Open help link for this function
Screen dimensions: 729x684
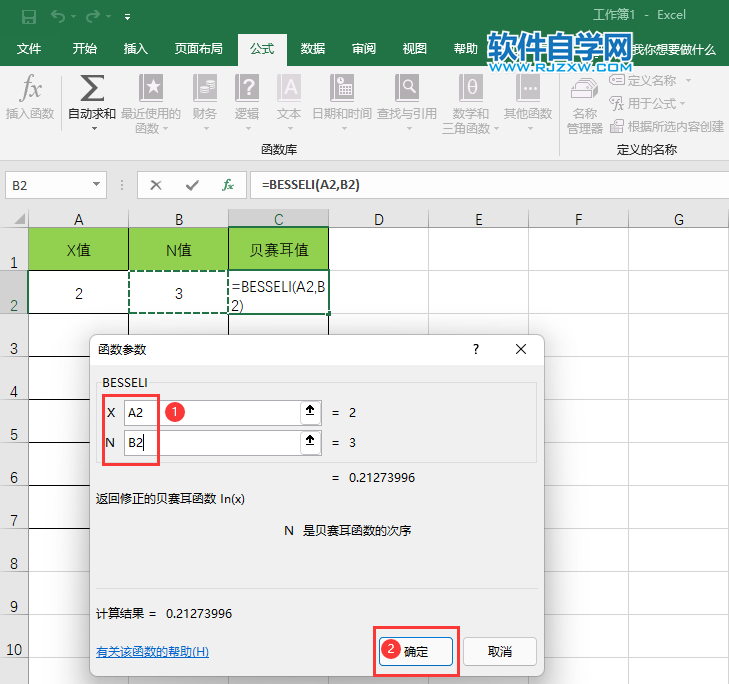(152, 651)
